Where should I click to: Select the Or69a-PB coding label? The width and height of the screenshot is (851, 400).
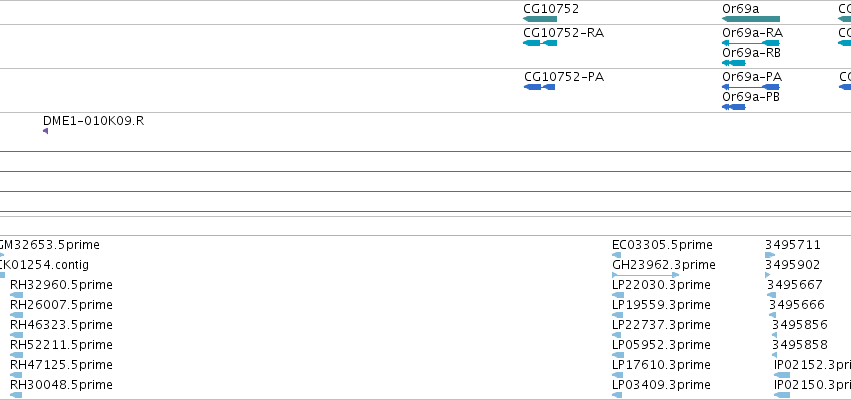tap(751, 97)
